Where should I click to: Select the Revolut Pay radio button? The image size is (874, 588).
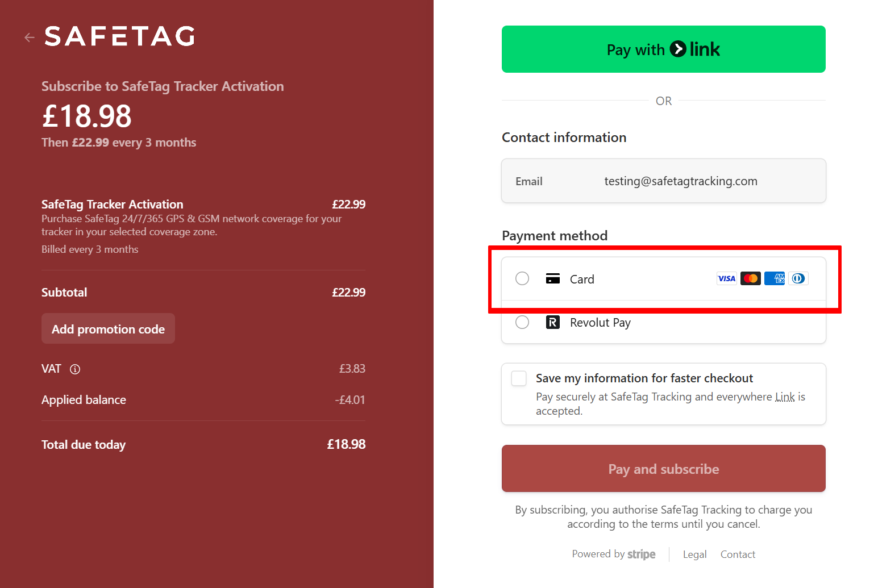(x=522, y=323)
